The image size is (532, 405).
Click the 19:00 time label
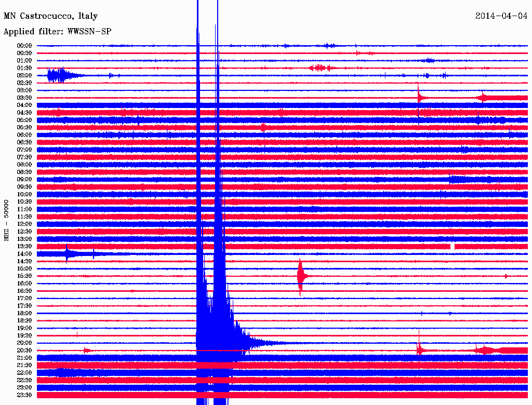pos(24,328)
